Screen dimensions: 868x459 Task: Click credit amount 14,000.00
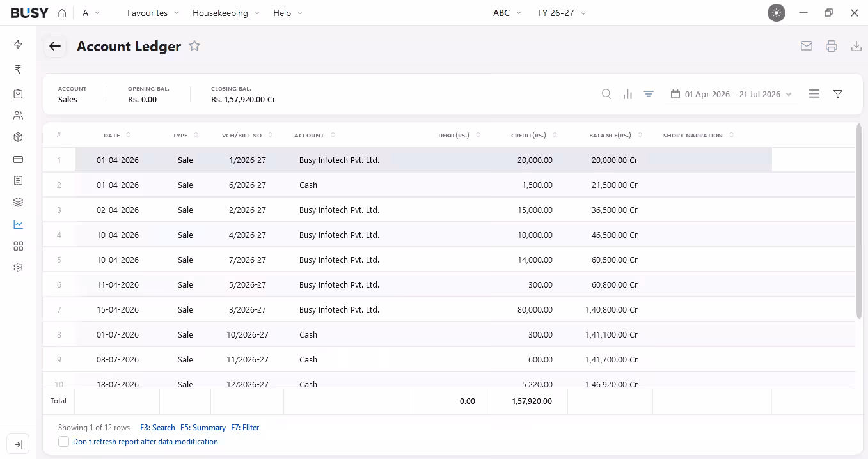535,260
